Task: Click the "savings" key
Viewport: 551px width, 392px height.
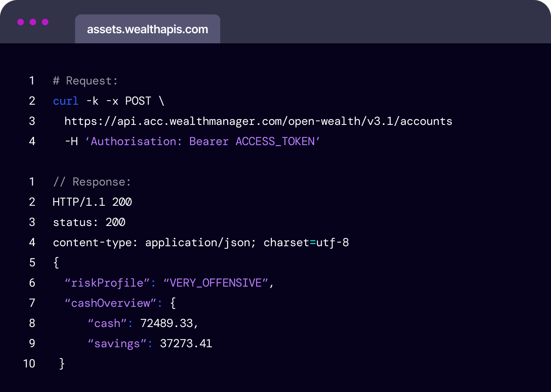Action: tap(117, 344)
